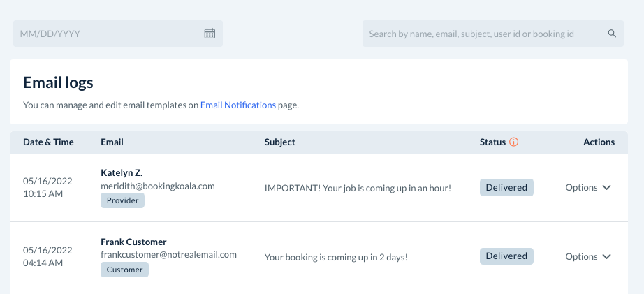Select the frankcustomer@notrealemail.com email address
The height and width of the screenshot is (294, 644).
point(168,255)
